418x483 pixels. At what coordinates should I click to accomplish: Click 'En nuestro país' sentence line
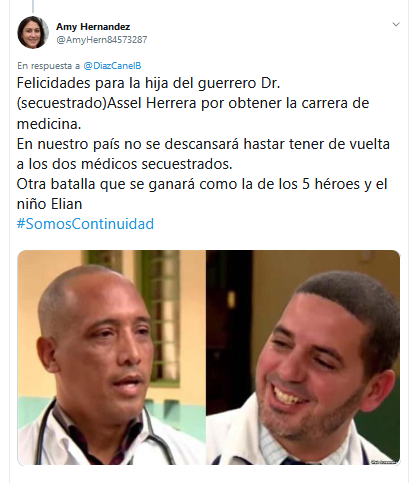[x=203, y=144]
